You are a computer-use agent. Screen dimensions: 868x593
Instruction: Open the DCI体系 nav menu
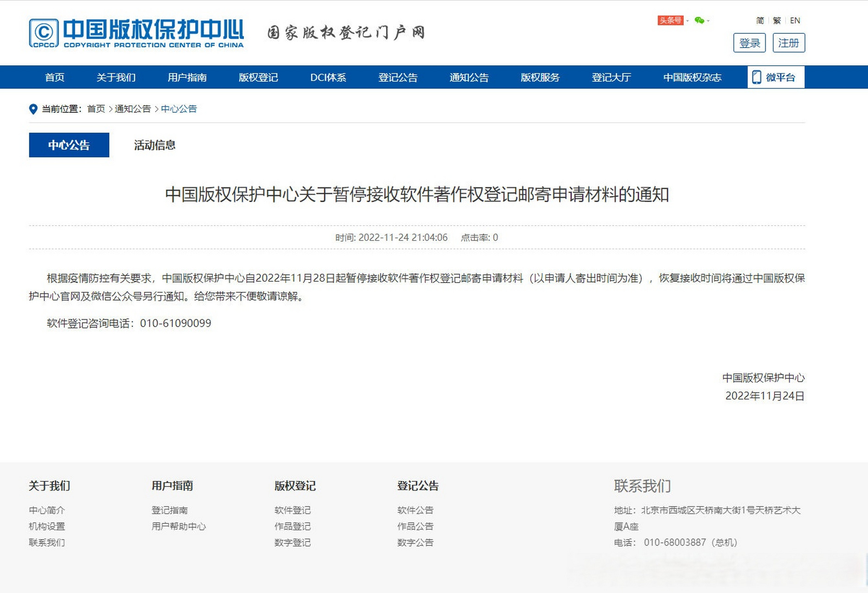[328, 77]
